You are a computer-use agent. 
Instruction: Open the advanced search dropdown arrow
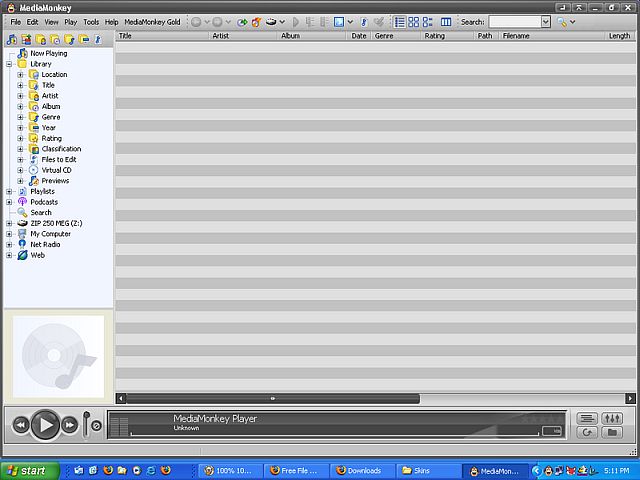[572, 22]
